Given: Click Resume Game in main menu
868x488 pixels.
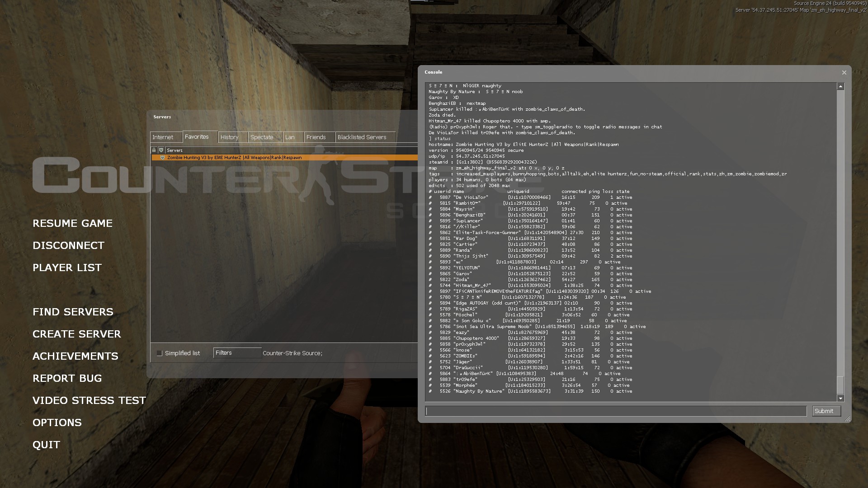Looking at the screenshot, I should 72,223.
